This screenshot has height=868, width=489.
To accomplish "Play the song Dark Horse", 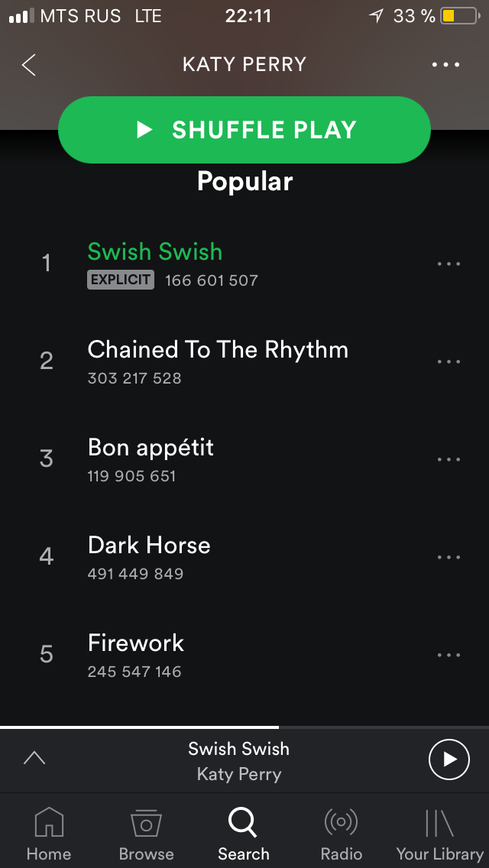I will pyautogui.click(x=149, y=546).
